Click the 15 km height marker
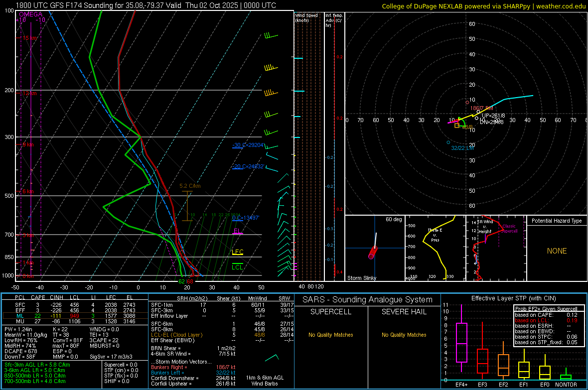Viewport: 588px width, 390px height. 30,38
